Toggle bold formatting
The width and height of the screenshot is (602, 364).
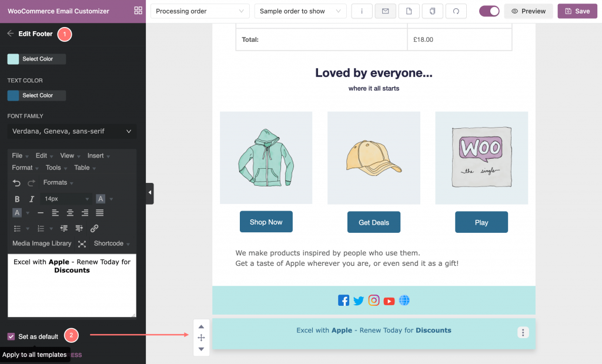pos(17,199)
